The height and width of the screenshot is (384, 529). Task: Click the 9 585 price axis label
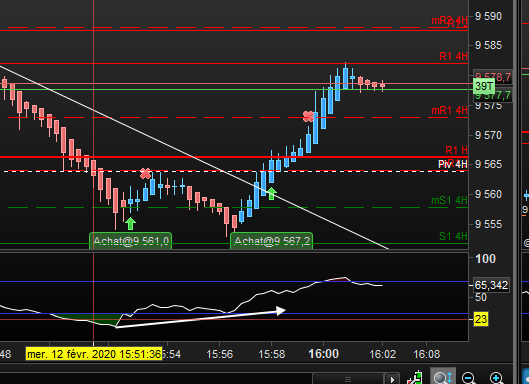tap(488, 45)
